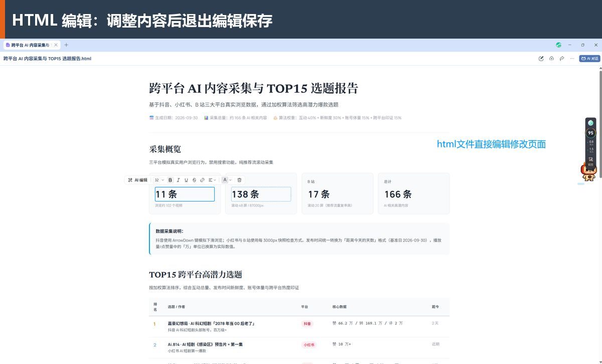Click the 距今 column header

pos(435,307)
